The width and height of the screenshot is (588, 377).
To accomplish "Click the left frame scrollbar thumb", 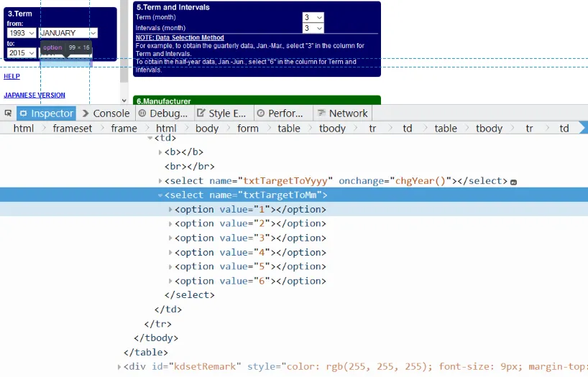I will pos(124,41).
